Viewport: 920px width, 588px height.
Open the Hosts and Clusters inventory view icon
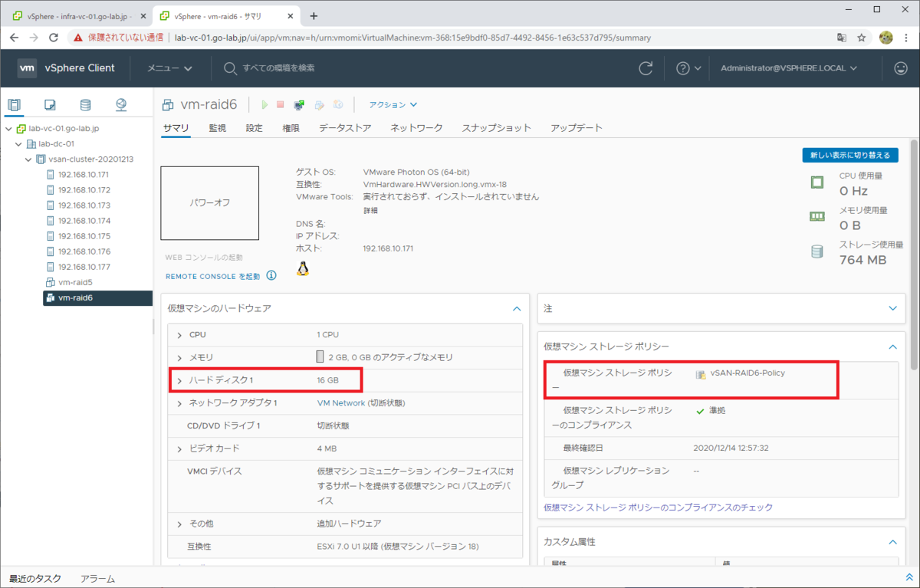[x=15, y=105]
